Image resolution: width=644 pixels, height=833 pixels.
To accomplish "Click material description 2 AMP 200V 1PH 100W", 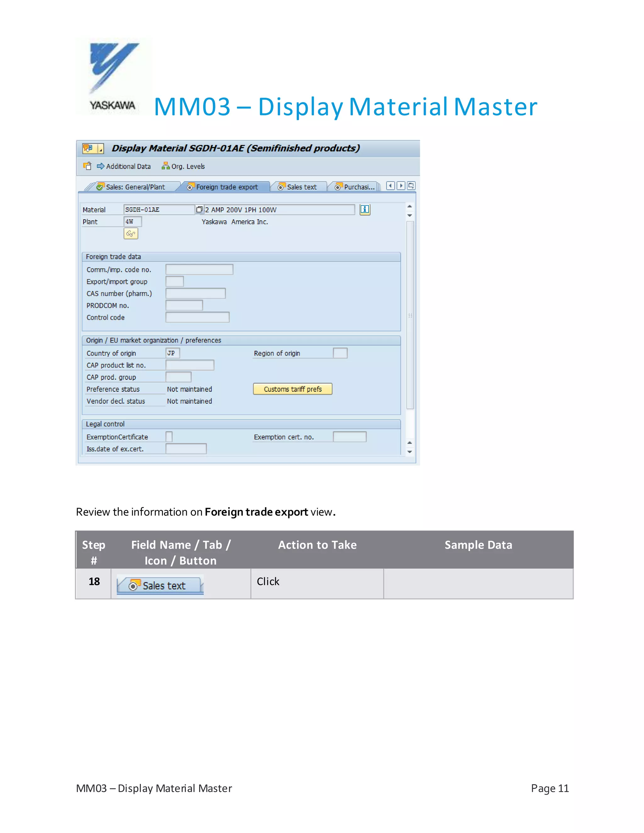I will click(x=279, y=210).
